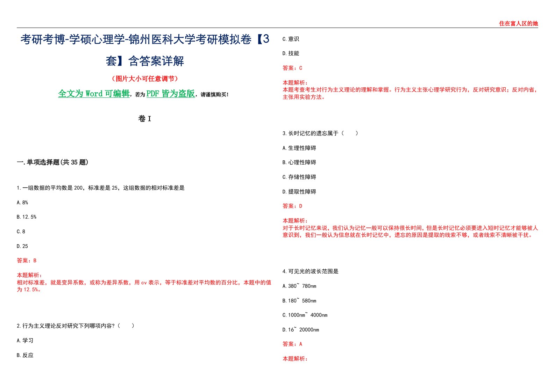Select option C. 8 in question 1
This screenshot has width=555, height=392.
point(21,232)
